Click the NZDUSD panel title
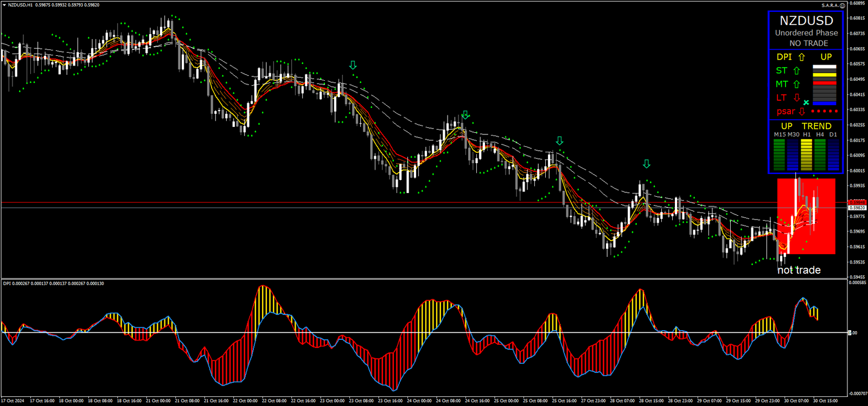 (806, 21)
